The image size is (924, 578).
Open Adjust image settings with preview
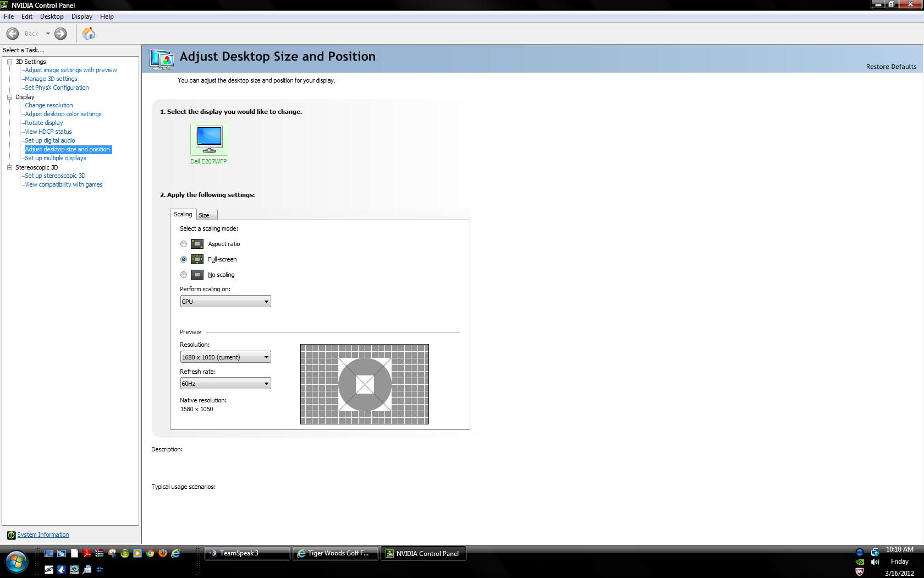click(x=71, y=70)
